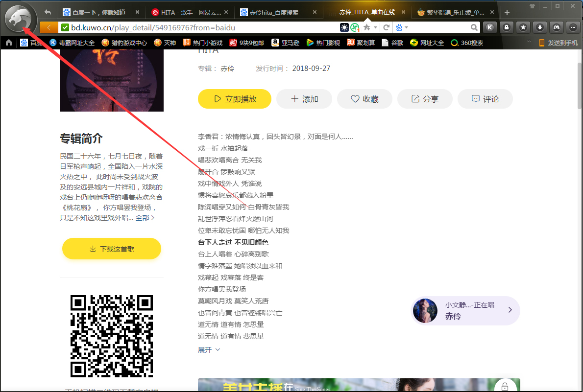The width and height of the screenshot is (583, 392).
Task: Click the Cheetah browser logo
Action: coord(18,19)
